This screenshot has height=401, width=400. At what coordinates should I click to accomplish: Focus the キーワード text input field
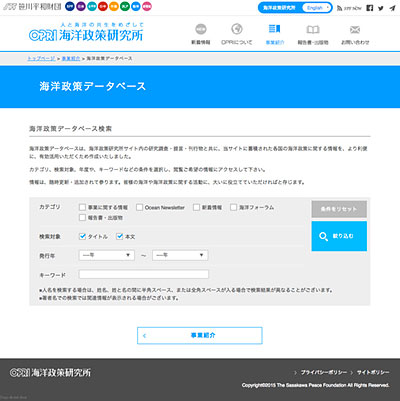point(144,274)
